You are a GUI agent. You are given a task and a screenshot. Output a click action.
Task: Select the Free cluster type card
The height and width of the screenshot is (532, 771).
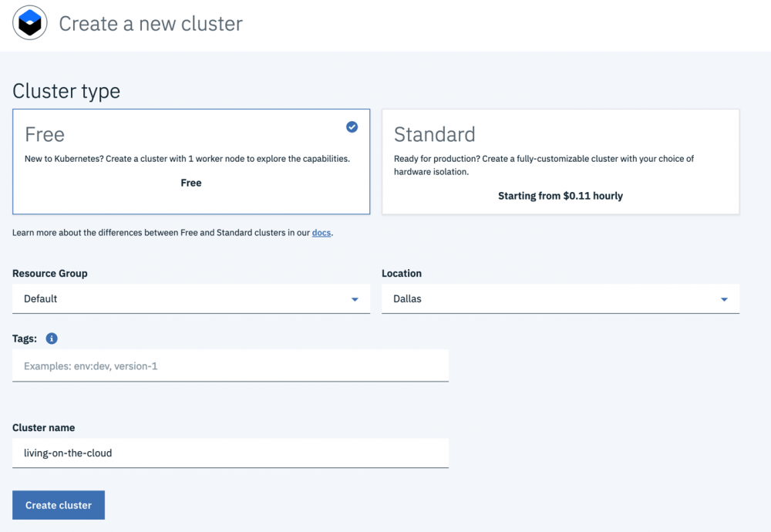coord(191,162)
